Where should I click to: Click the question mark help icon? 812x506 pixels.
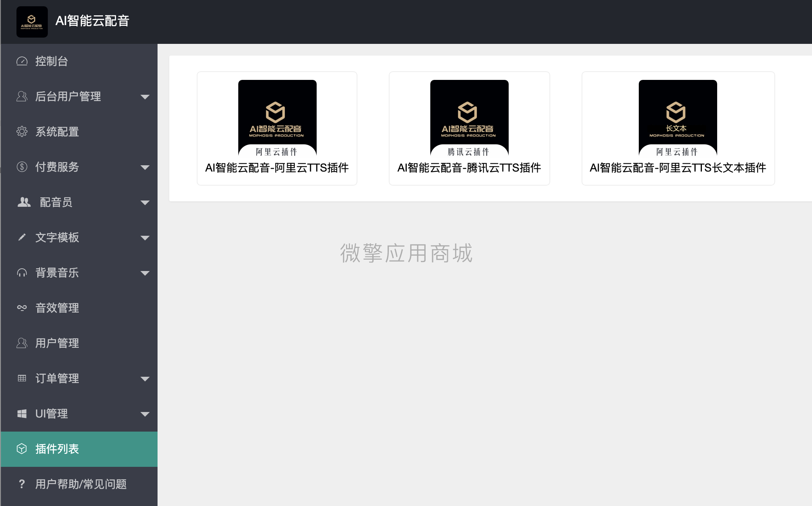pos(22,484)
